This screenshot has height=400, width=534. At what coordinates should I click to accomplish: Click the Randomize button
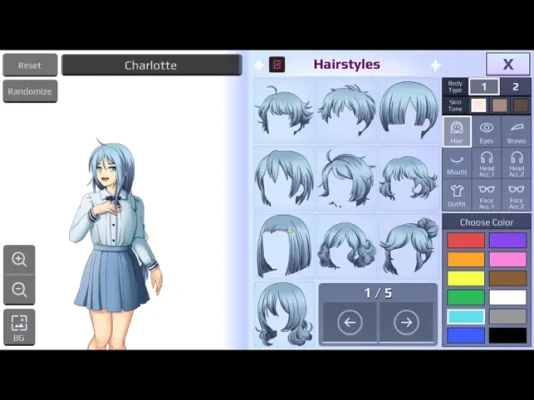click(x=30, y=91)
